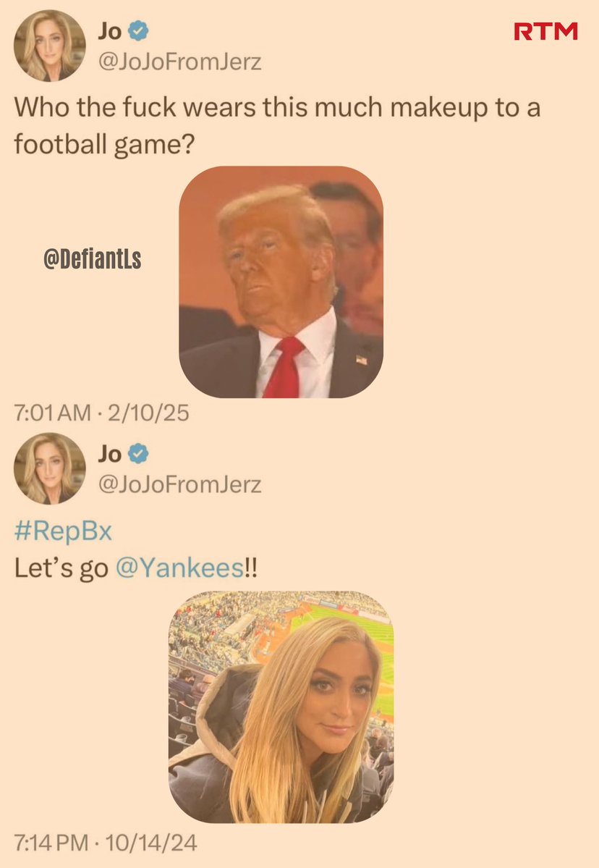The image size is (599, 868).
Task: Click the display name Jo on the top tweet
Action: (109, 31)
